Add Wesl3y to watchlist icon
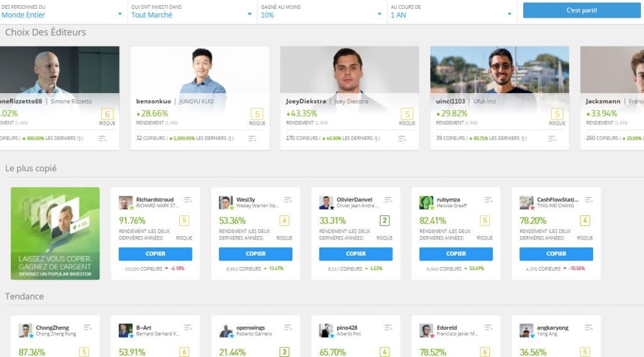This screenshot has width=644, height=357. point(288,200)
